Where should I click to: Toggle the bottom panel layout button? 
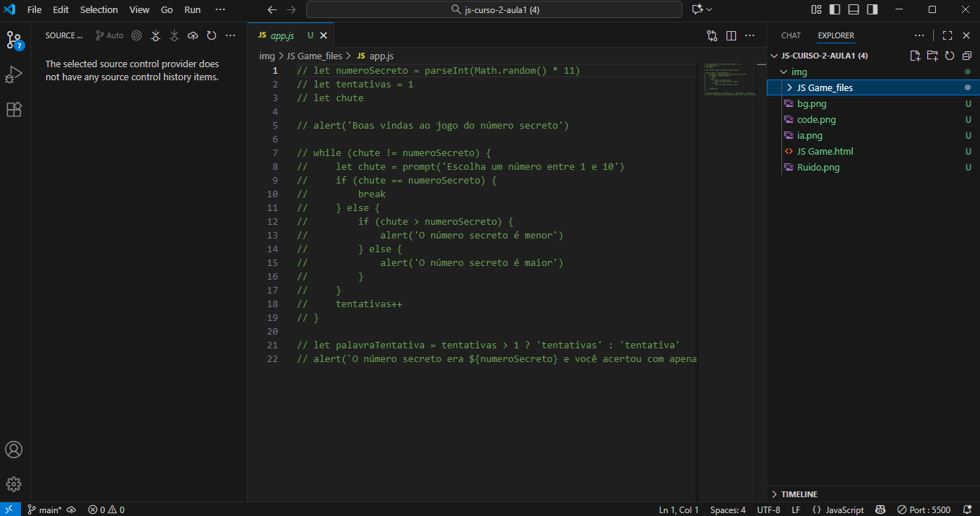point(854,9)
